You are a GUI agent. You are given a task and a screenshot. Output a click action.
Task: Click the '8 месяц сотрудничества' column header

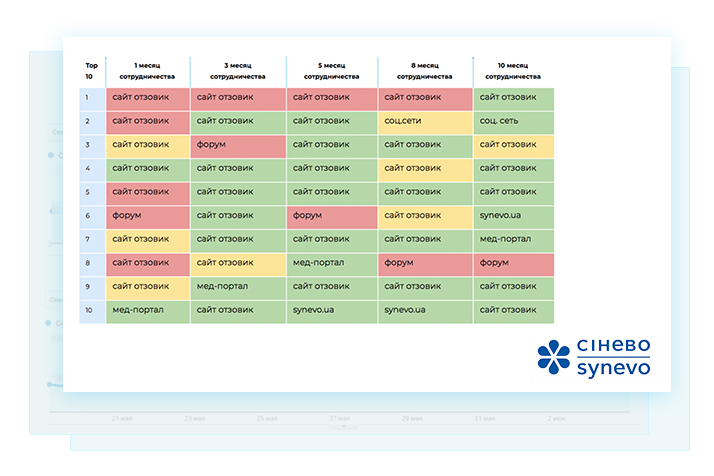(x=424, y=70)
